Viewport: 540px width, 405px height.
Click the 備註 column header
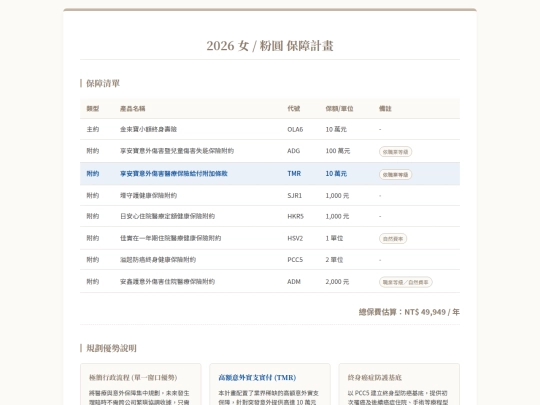385,108
